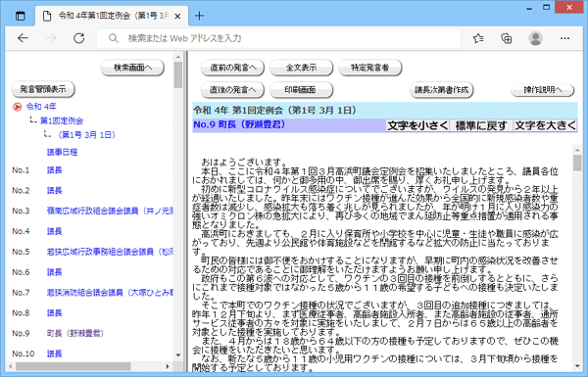
Task: Click 文字を大きく to enlarge text
Action: pos(545,125)
